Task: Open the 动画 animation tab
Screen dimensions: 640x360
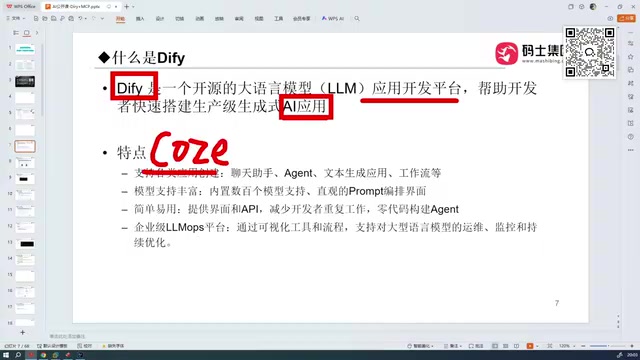Action: coord(200,19)
